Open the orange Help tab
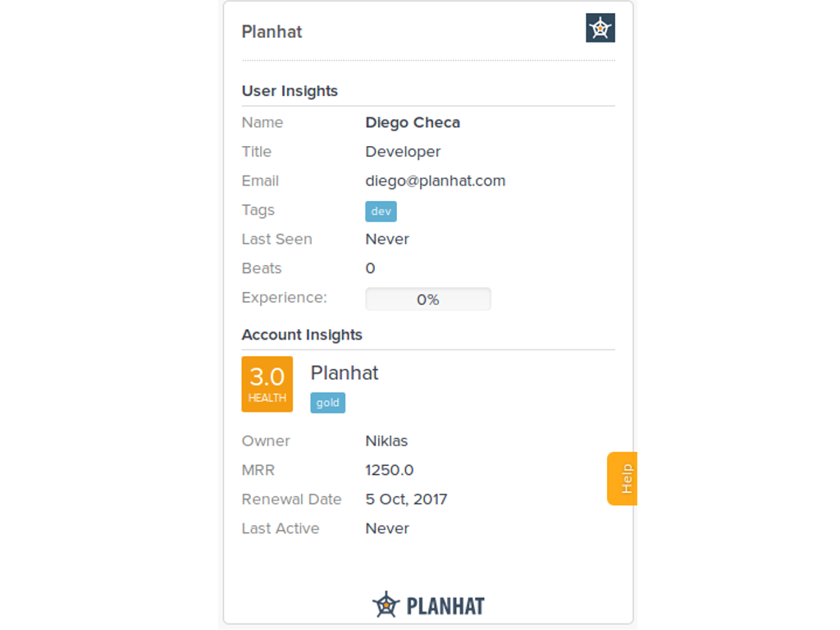Screen dimensions: 840x630 (623, 478)
